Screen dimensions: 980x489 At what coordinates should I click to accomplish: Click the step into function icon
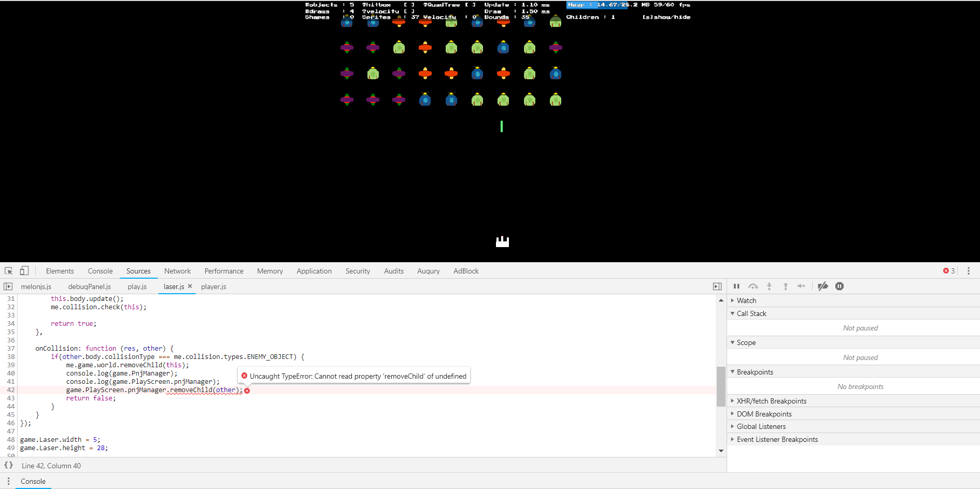[x=769, y=286]
